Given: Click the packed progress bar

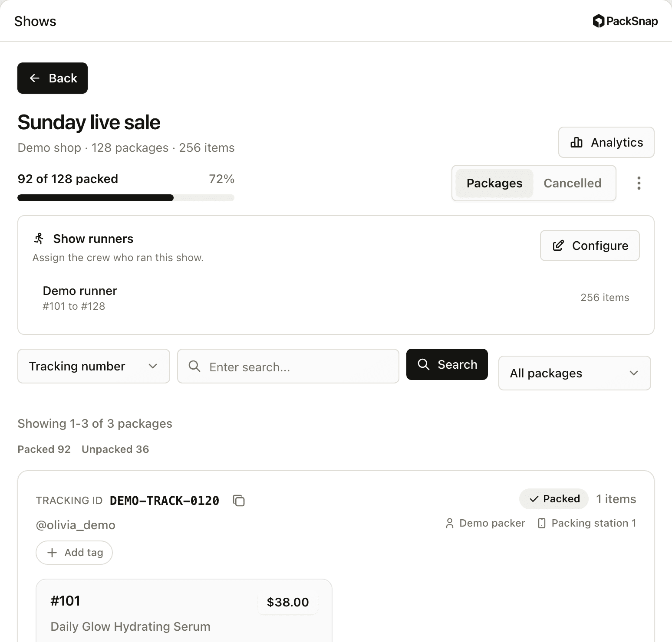Looking at the screenshot, I should coord(126,198).
